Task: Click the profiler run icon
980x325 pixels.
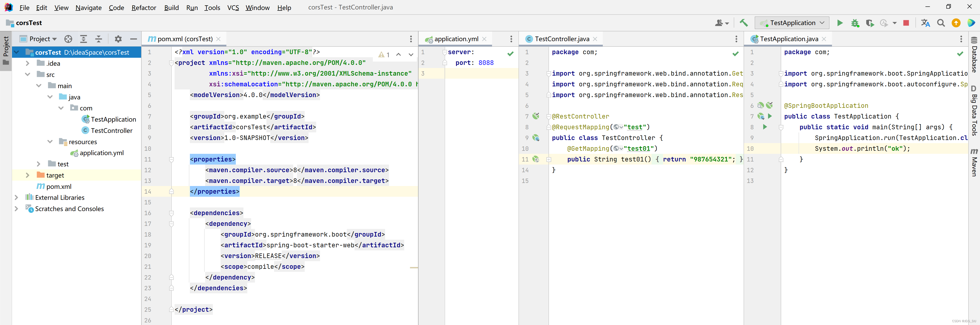Action: coord(884,23)
